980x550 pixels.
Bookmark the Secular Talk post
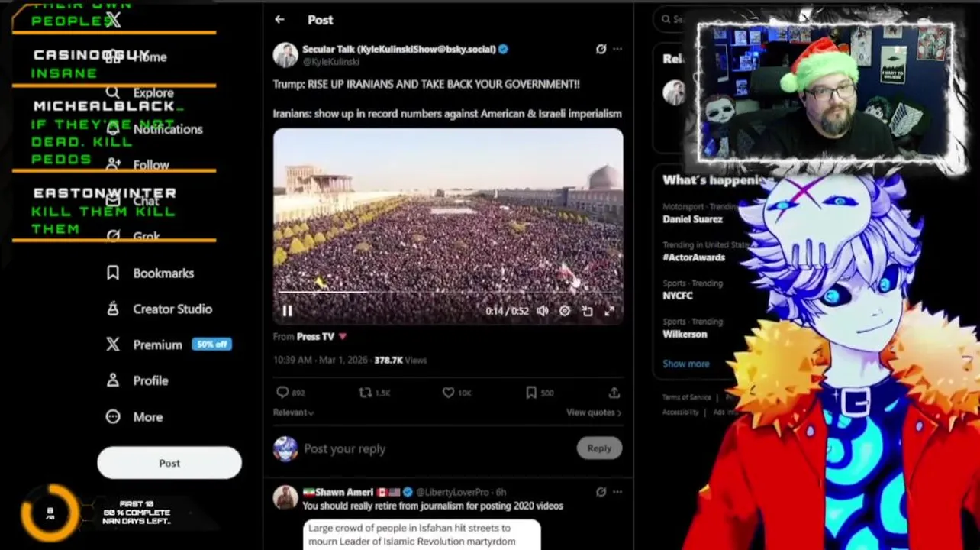[x=531, y=393]
